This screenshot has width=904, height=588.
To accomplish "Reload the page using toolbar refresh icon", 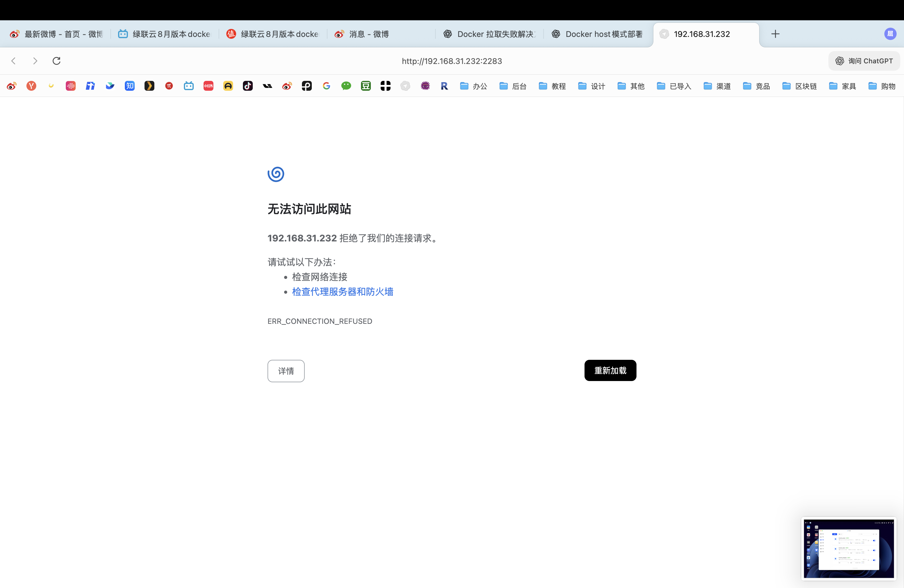I will pyautogui.click(x=56, y=61).
